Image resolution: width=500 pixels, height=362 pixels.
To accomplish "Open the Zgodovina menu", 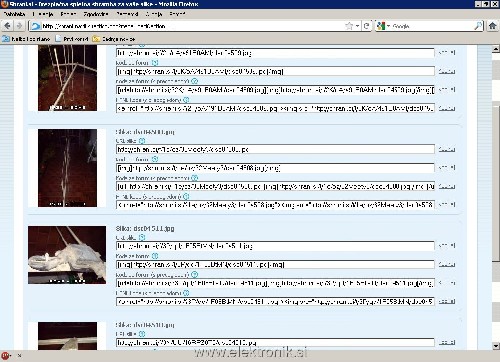I will point(96,14).
